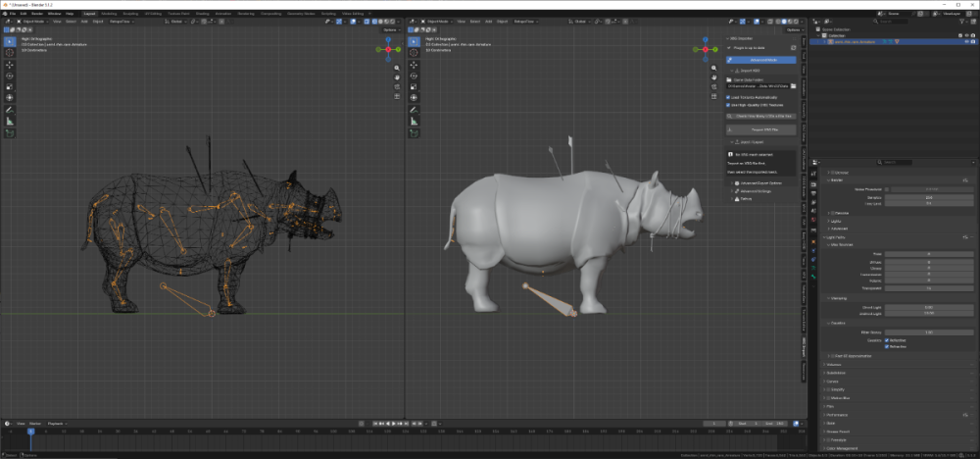980x459 pixels.
Task: Expand the Color Management panel
Action: [841, 448]
